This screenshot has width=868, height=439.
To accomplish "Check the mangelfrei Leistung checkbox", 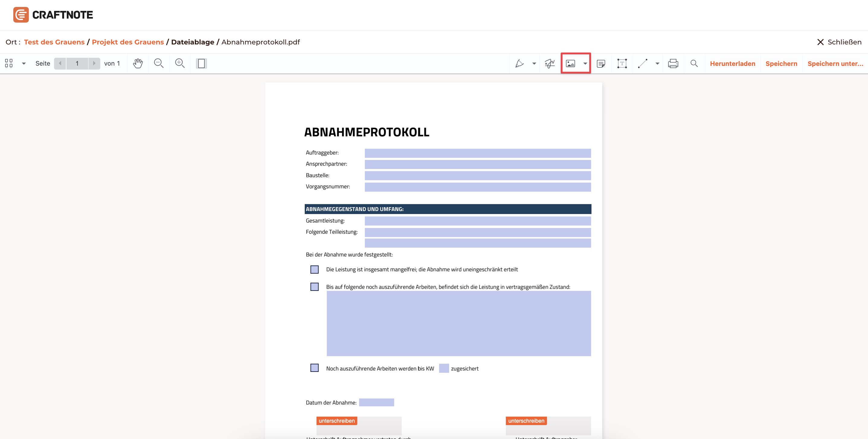I will click(314, 269).
